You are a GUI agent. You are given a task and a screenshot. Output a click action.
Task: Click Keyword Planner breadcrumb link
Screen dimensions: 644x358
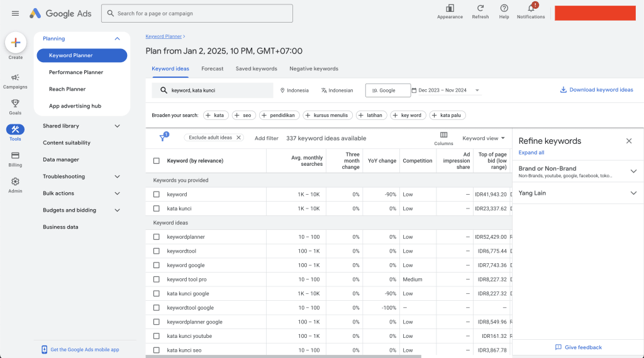pyautogui.click(x=164, y=36)
